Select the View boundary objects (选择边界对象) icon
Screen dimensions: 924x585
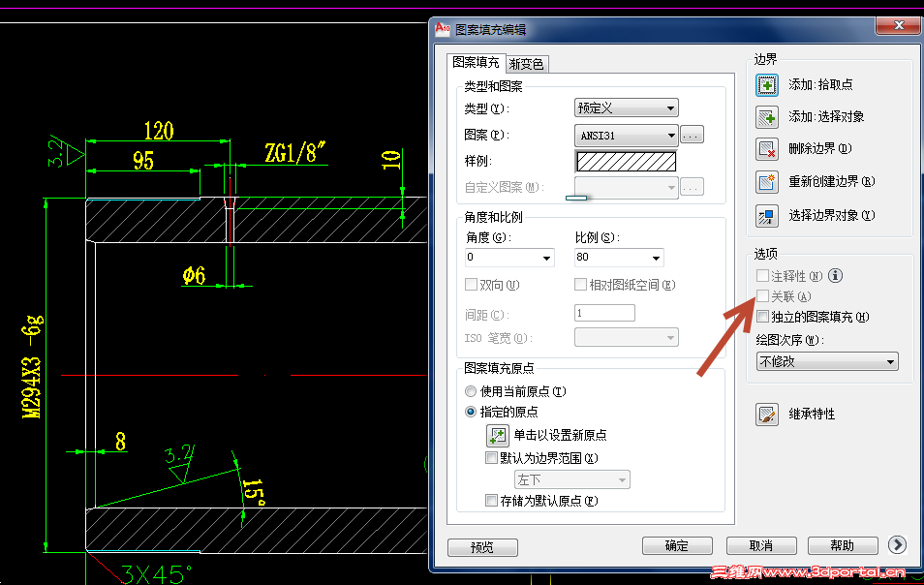[766, 215]
